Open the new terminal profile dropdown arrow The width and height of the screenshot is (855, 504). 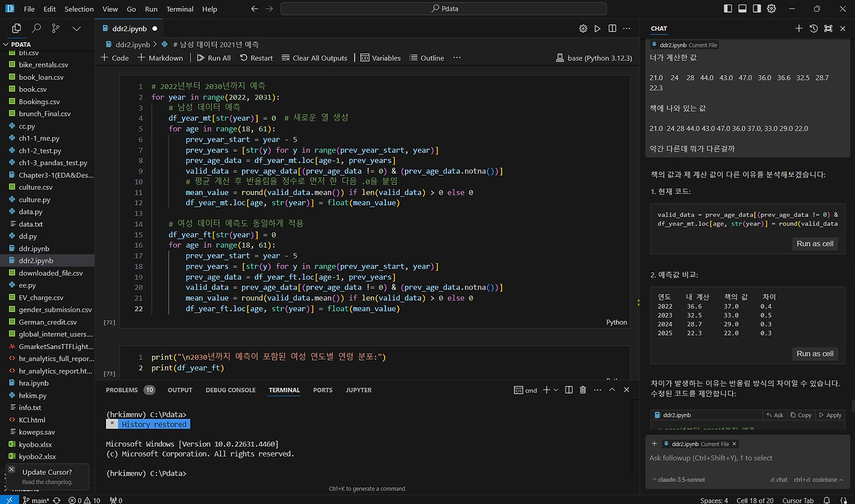557,390
